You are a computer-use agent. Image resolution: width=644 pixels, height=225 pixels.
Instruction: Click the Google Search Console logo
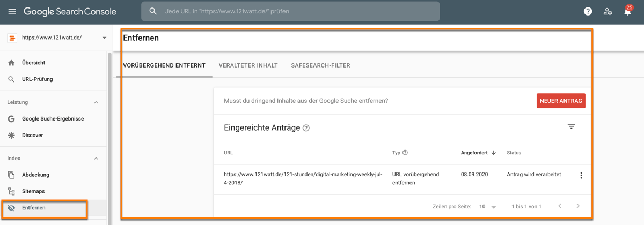[x=70, y=11]
